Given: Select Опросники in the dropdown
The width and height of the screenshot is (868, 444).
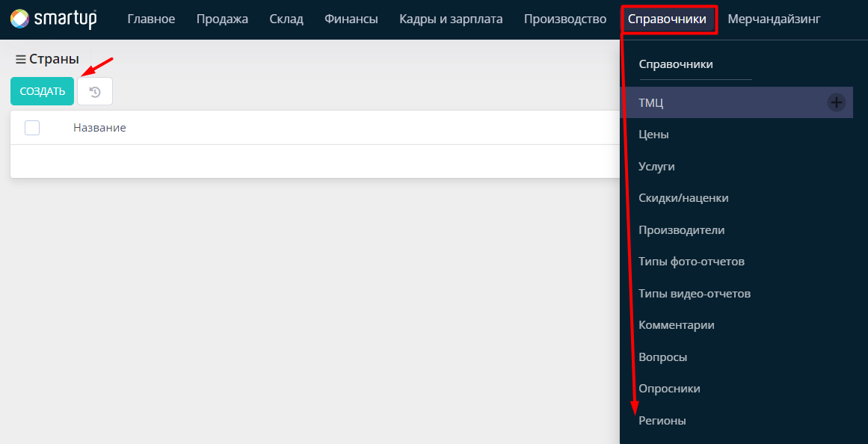Looking at the screenshot, I should pos(669,389).
